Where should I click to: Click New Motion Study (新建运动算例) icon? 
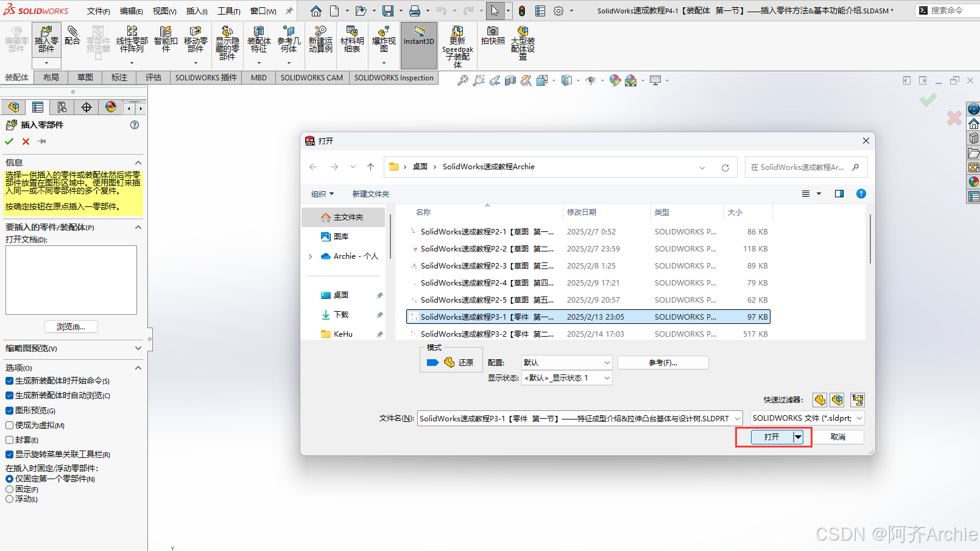(x=320, y=40)
